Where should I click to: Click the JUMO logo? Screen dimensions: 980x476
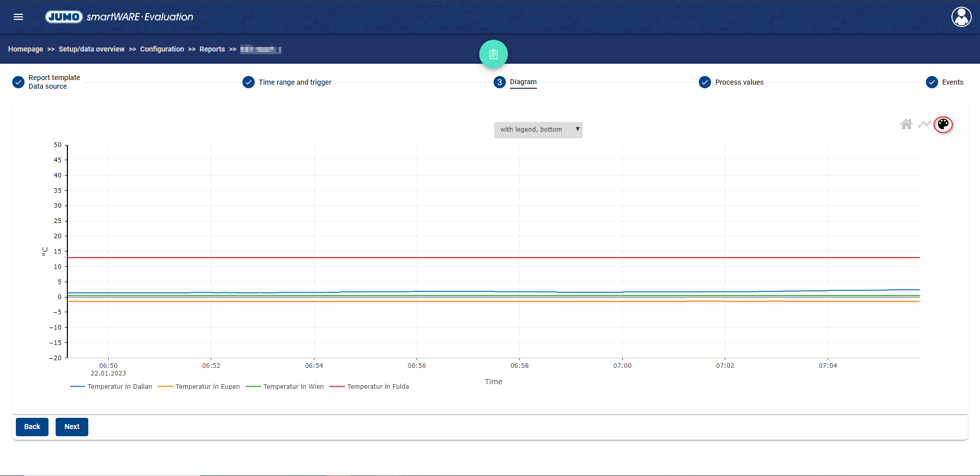pyautogui.click(x=64, y=17)
